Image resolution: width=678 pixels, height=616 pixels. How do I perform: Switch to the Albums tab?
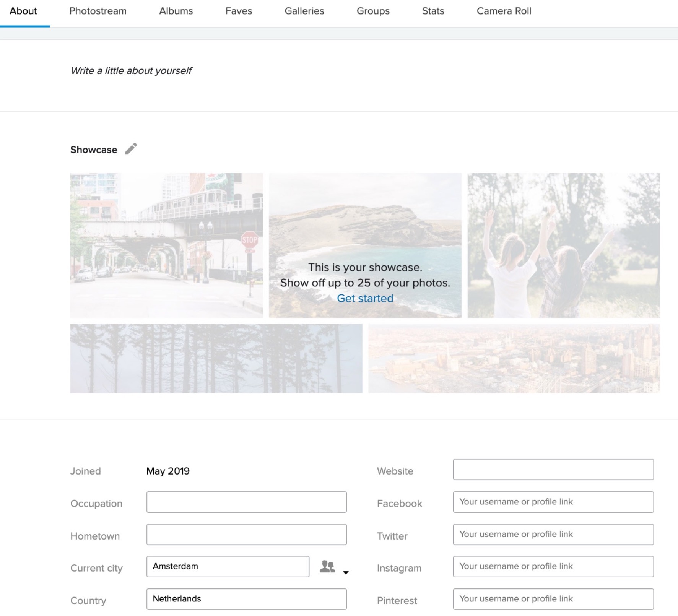(x=176, y=11)
